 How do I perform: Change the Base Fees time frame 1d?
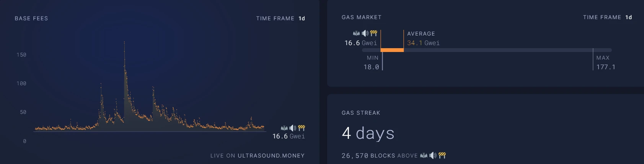pyautogui.click(x=302, y=18)
